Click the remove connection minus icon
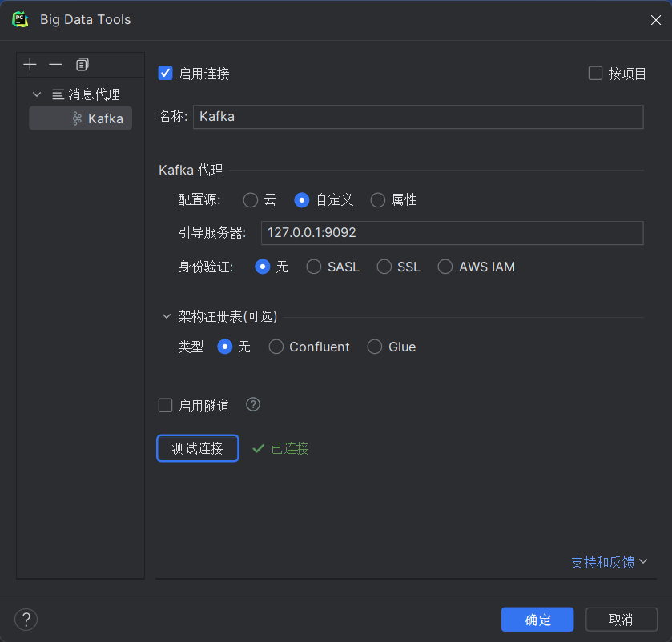 pos(56,65)
